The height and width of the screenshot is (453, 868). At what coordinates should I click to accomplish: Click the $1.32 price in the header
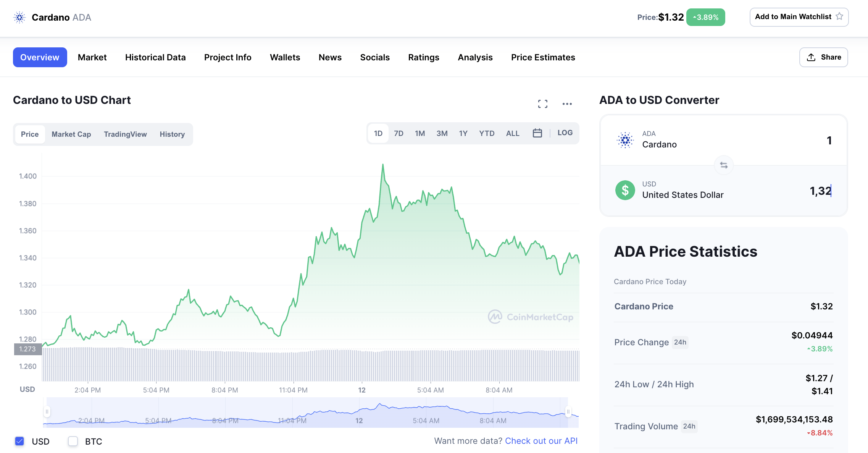[671, 17]
